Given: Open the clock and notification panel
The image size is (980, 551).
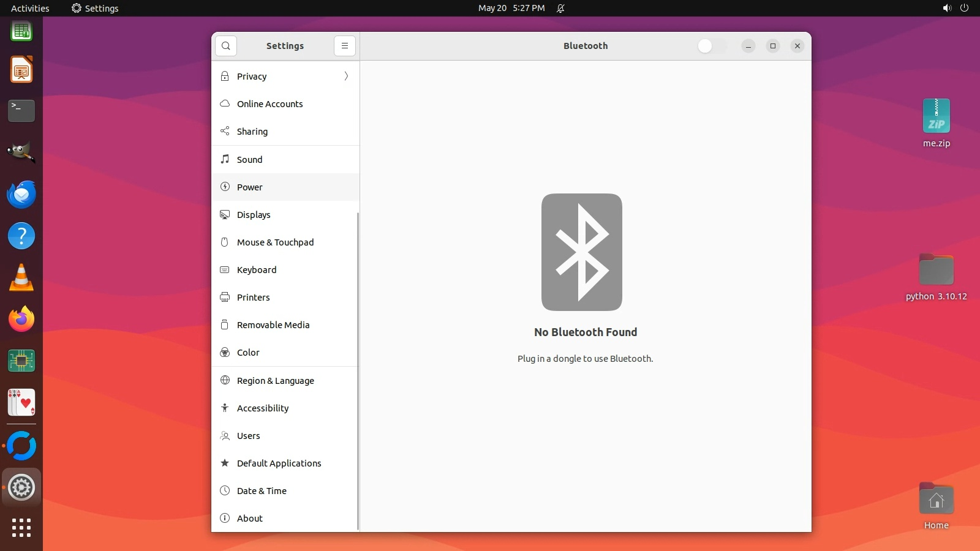Looking at the screenshot, I should [511, 8].
